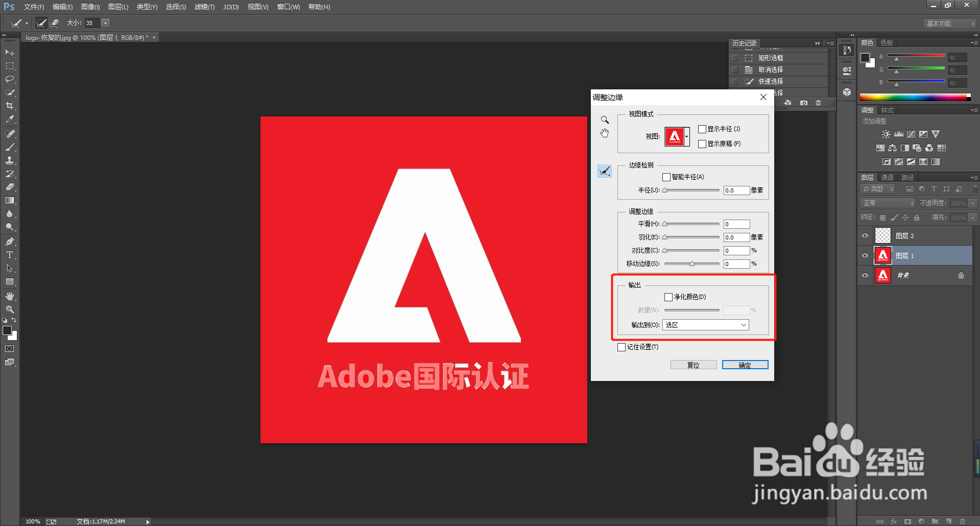The image size is (980, 526).
Task: Switch to the 色板 tab
Action: pos(887,43)
